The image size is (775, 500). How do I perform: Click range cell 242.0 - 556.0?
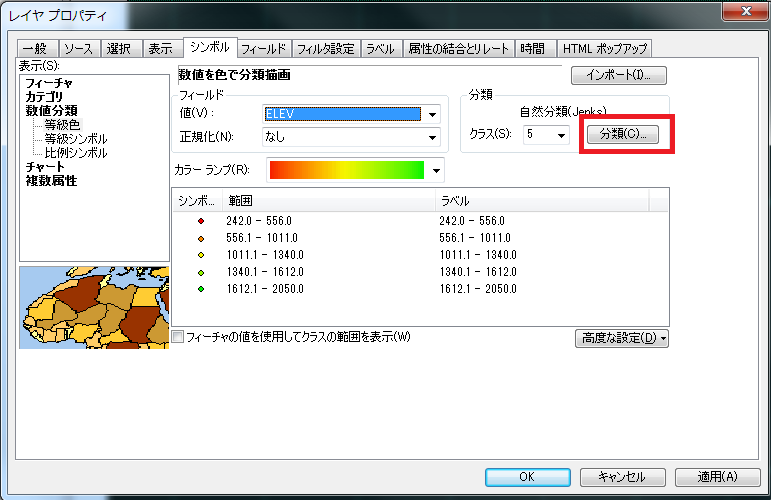click(x=259, y=221)
